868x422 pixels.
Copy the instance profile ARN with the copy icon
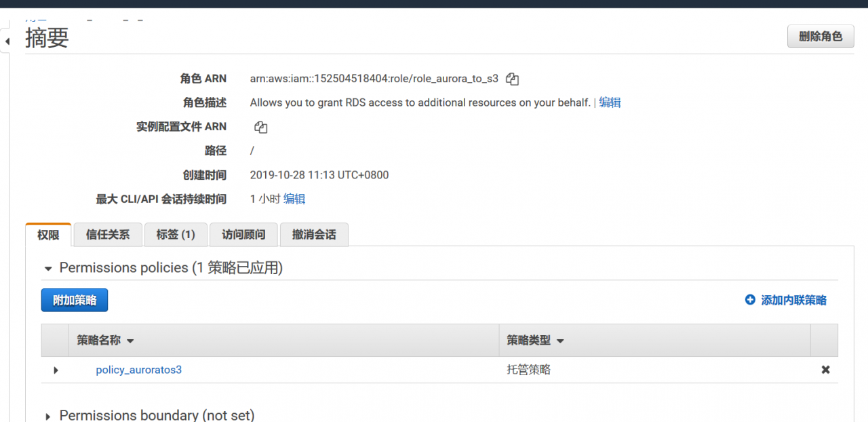click(261, 127)
